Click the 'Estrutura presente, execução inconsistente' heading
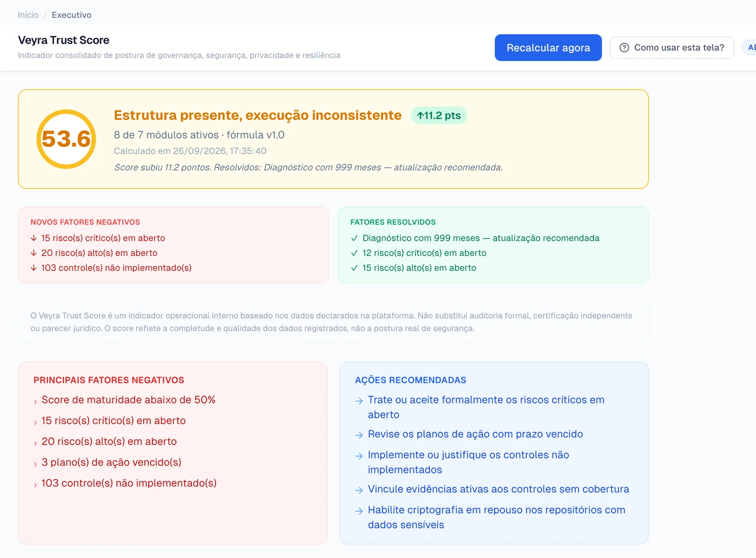756x558 pixels. 258,115
